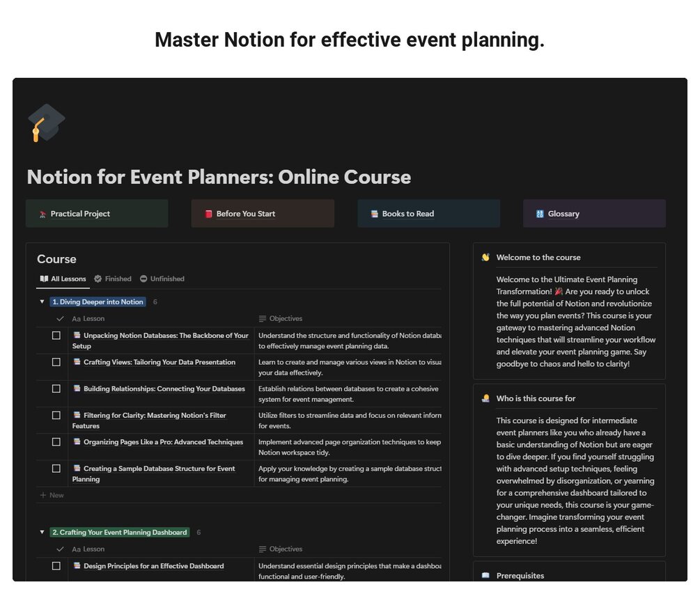Open Creating a Sample Database Structure lesson

point(154,474)
